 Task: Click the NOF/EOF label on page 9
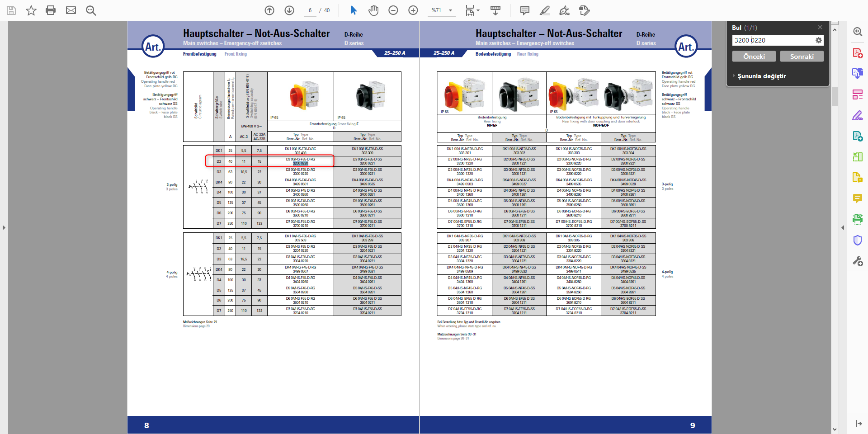601,125
